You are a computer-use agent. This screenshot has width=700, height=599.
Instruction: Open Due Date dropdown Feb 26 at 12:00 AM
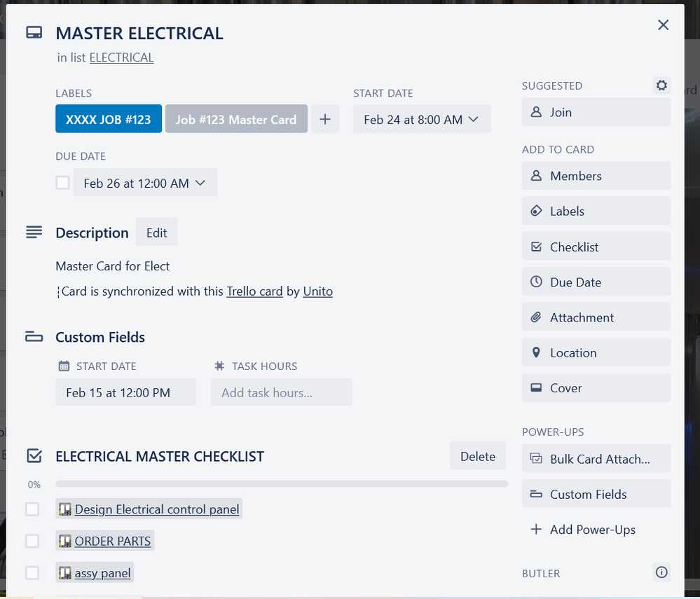pyautogui.click(x=145, y=183)
